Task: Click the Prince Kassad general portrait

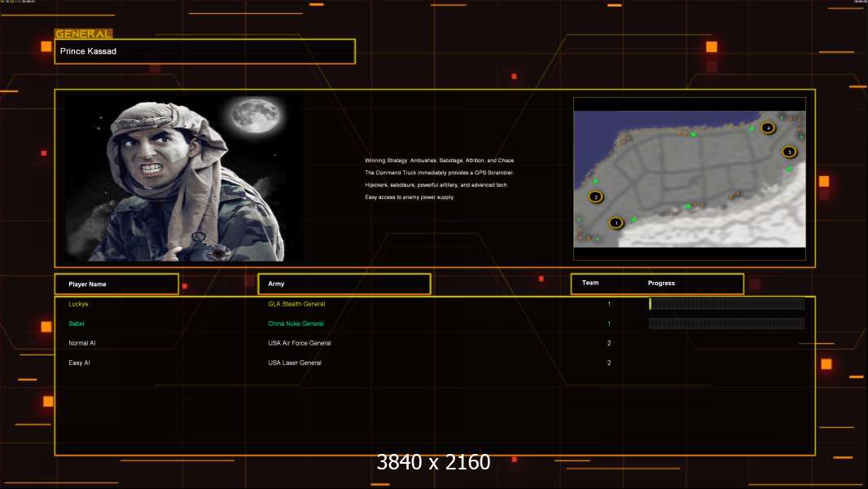Action: (x=184, y=178)
